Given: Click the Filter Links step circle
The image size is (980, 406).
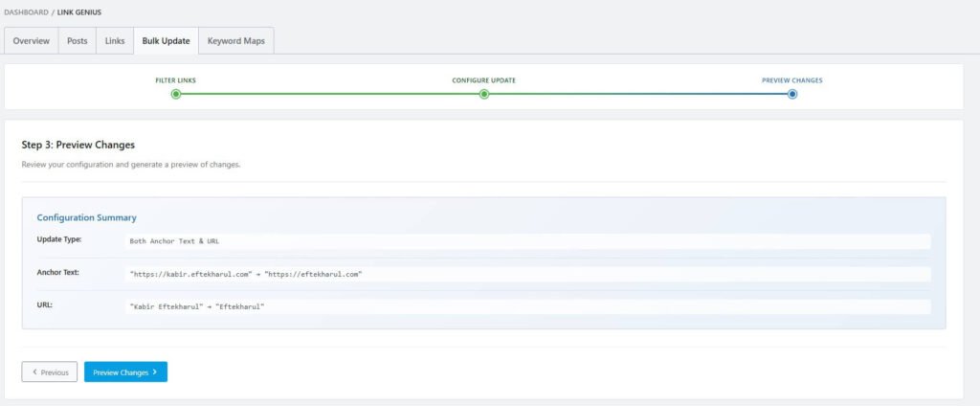Looking at the screenshot, I should click(x=176, y=94).
